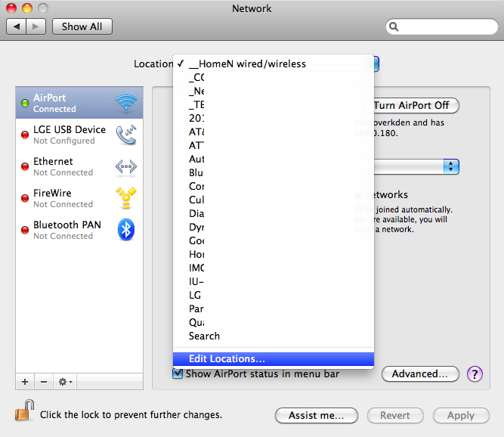Choose Edit Locations… menu item
504x437 pixels.
[274, 359]
